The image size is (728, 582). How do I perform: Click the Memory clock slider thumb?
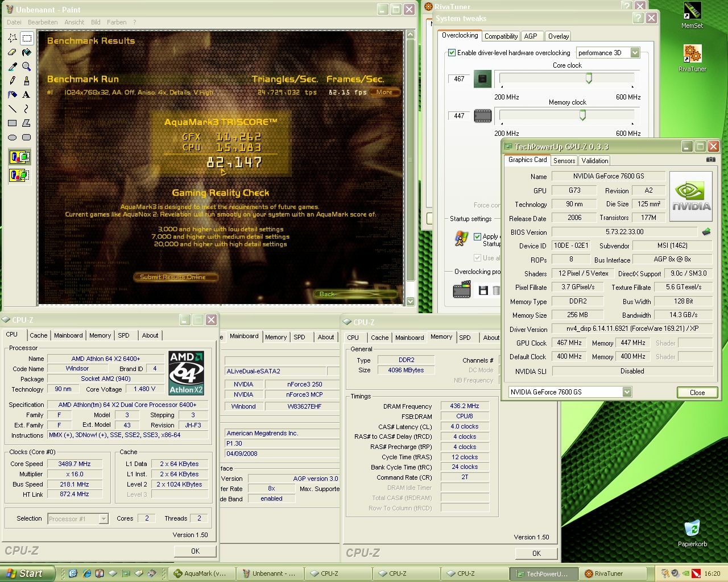pos(582,115)
